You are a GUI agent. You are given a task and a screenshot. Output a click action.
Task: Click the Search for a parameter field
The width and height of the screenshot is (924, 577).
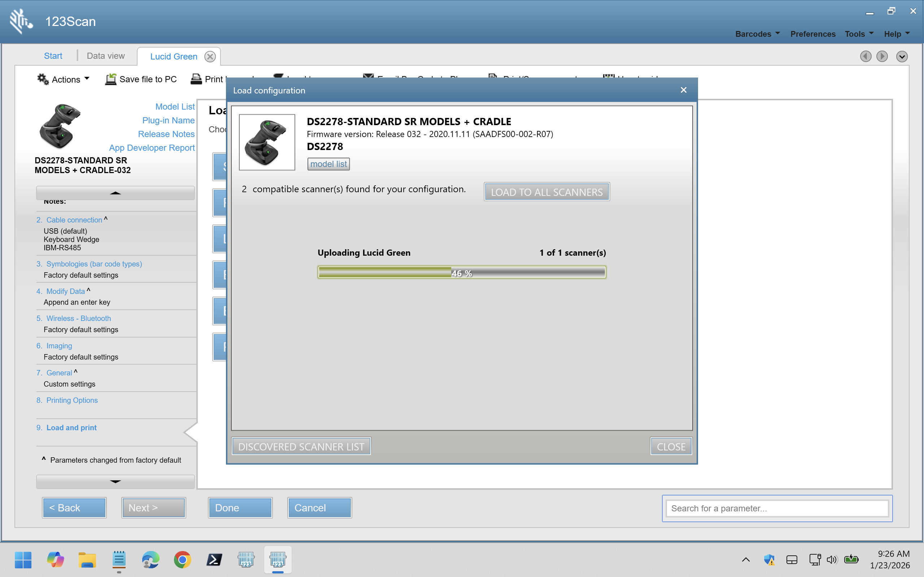coord(777,508)
